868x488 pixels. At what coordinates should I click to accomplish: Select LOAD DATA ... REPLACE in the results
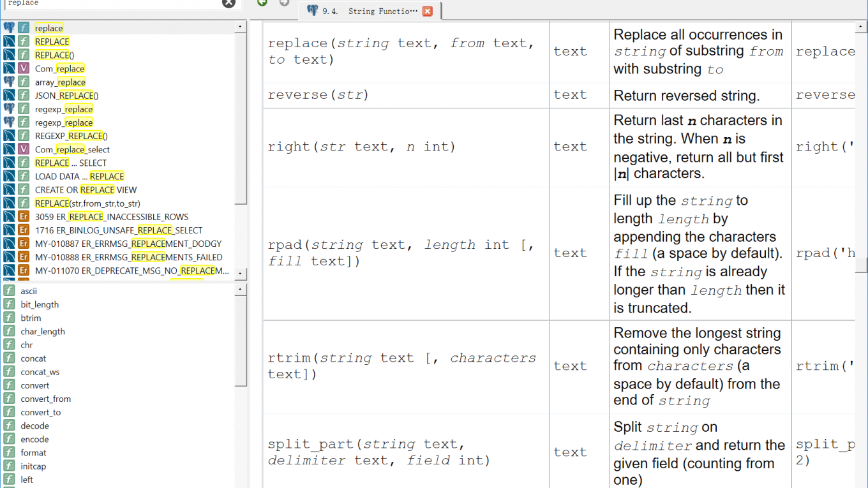[x=79, y=176]
